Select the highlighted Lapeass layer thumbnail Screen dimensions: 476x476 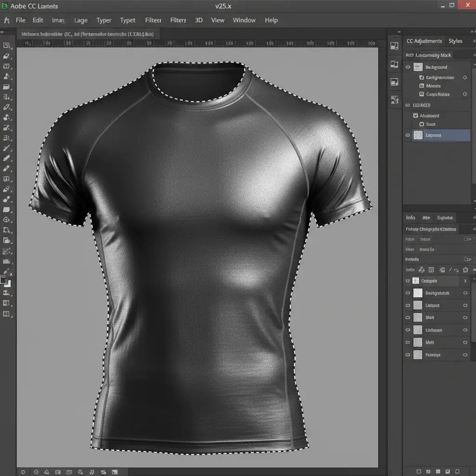418,135
